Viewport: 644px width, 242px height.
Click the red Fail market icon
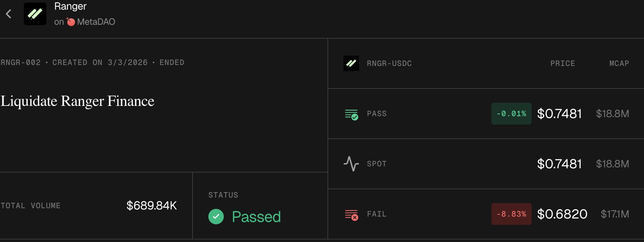[351, 215]
